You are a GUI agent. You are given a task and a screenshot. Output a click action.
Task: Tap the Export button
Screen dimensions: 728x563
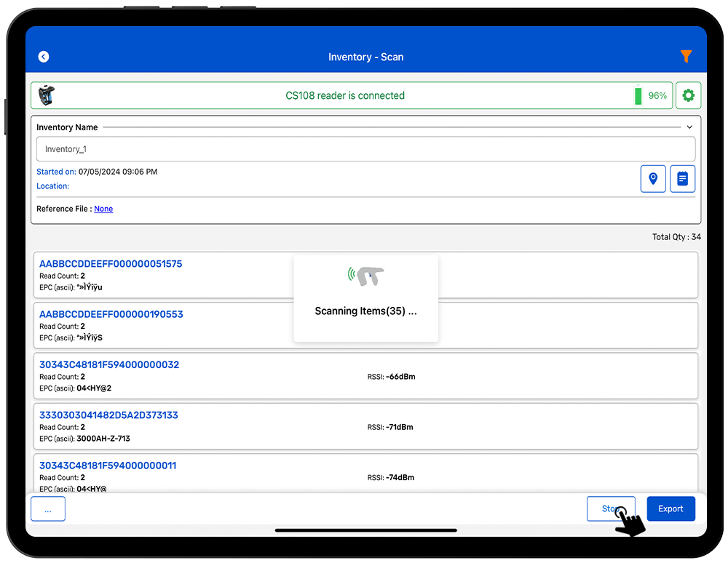pos(671,508)
